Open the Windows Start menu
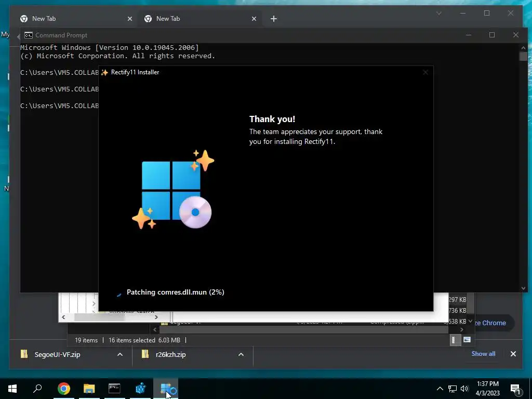 click(x=12, y=388)
